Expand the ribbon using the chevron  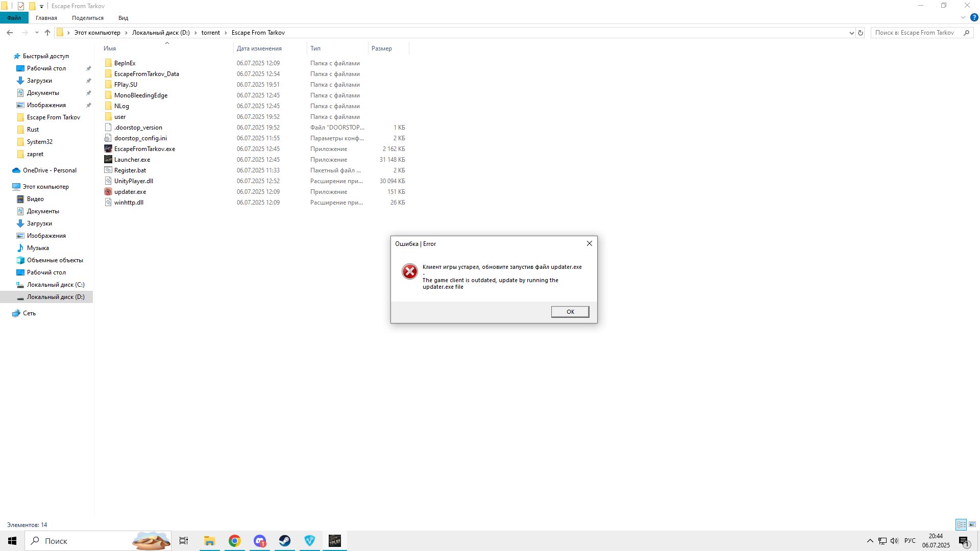coord(963,18)
